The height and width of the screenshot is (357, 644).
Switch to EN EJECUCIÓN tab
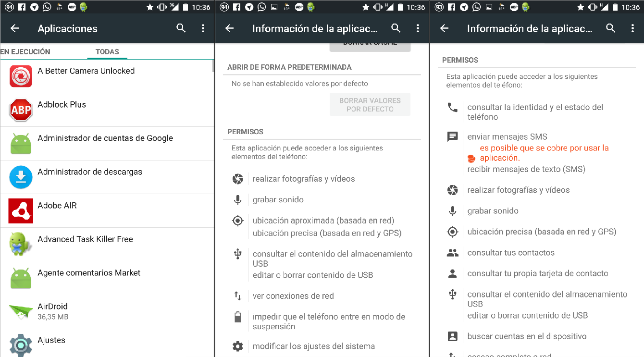25,51
